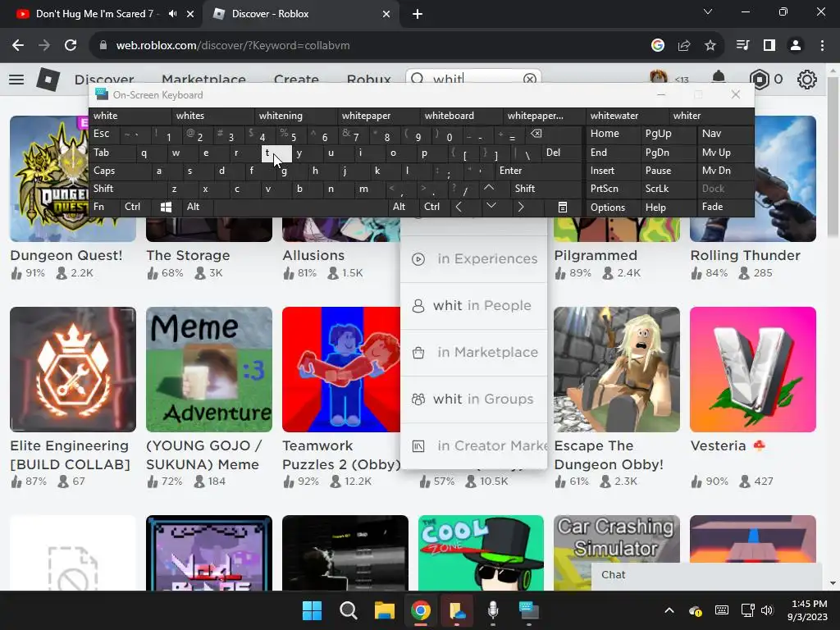Open the Roblox Chat panel
Image resolution: width=840 pixels, height=630 pixels.
[x=706, y=575]
